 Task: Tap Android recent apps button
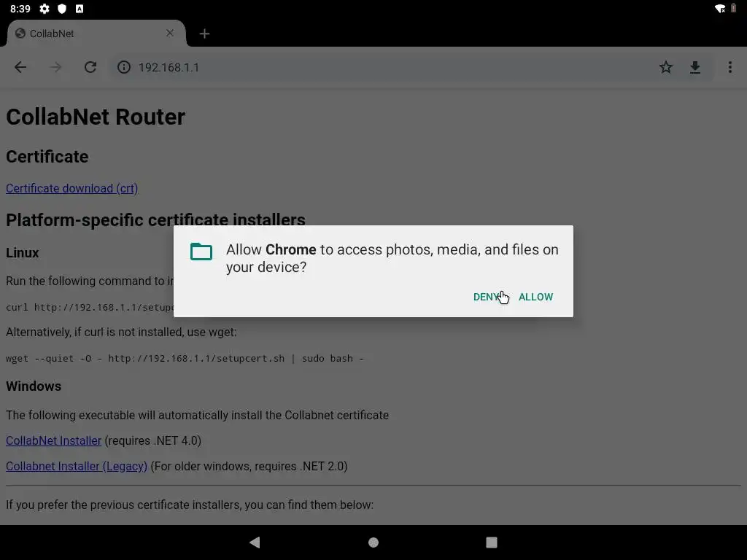(x=492, y=542)
